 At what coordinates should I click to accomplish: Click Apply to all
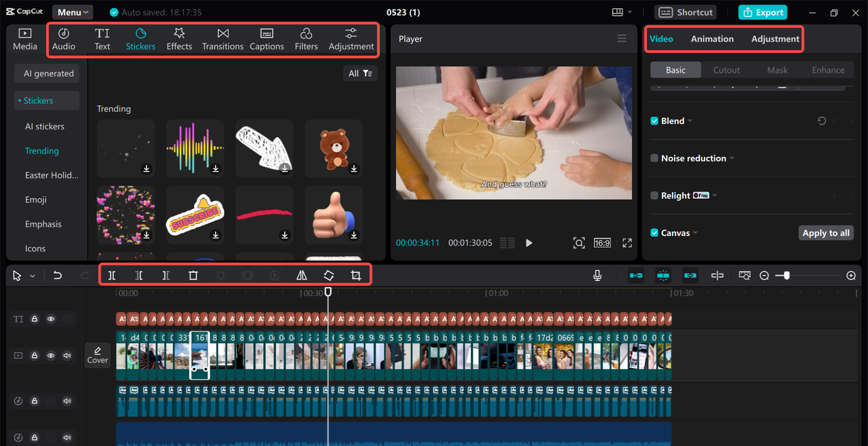826,233
